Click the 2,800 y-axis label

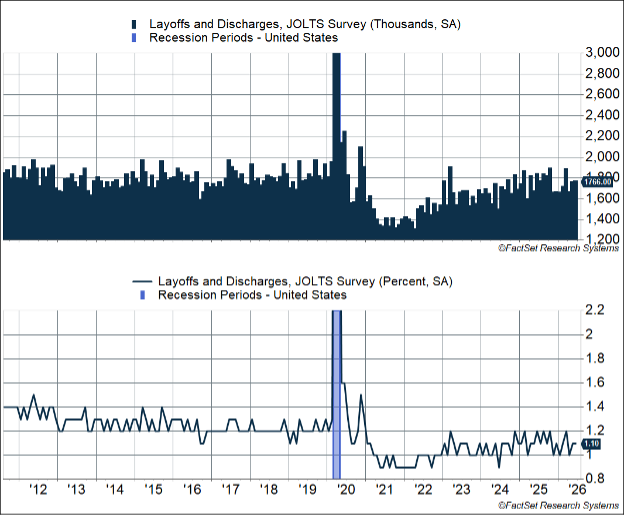coord(602,73)
